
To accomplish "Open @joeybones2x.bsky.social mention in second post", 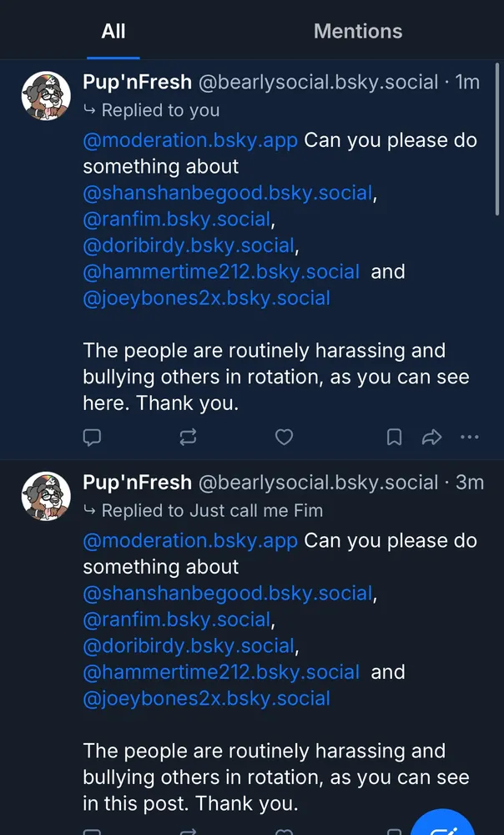I will (x=206, y=699).
